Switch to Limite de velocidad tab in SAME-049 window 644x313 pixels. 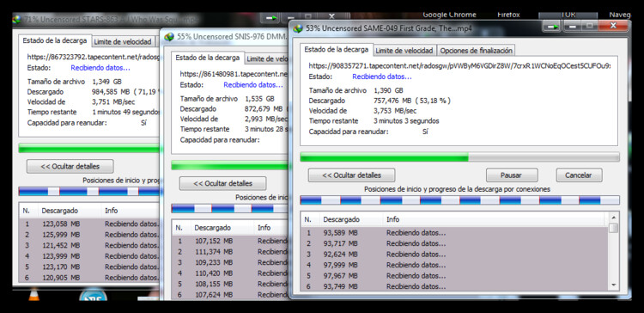(x=404, y=51)
